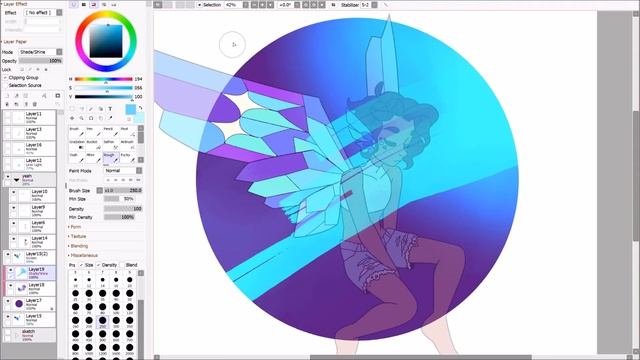Select the rotate view tool
The height and width of the screenshot is (360, 640).
(x=91, y=118)
